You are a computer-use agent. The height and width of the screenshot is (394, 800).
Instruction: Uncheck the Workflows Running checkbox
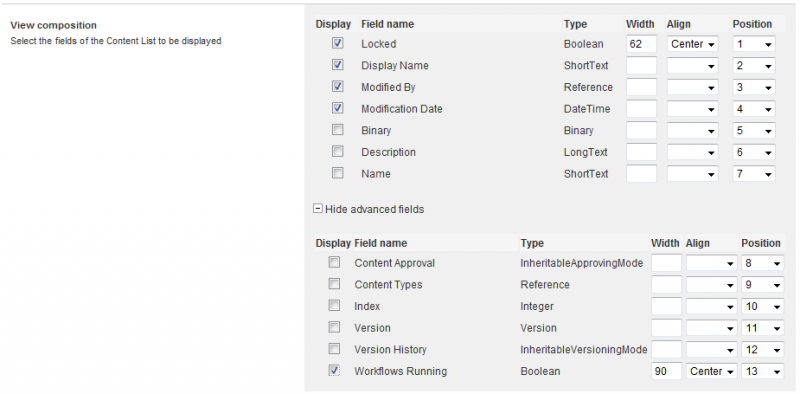point(334,371)
